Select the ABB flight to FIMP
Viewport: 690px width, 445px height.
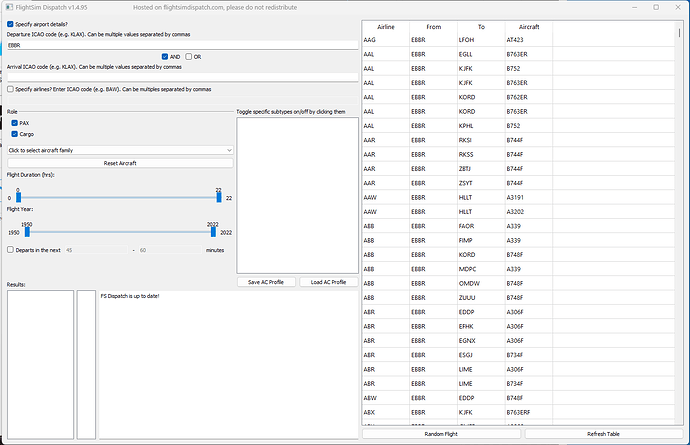click(518, 240)
